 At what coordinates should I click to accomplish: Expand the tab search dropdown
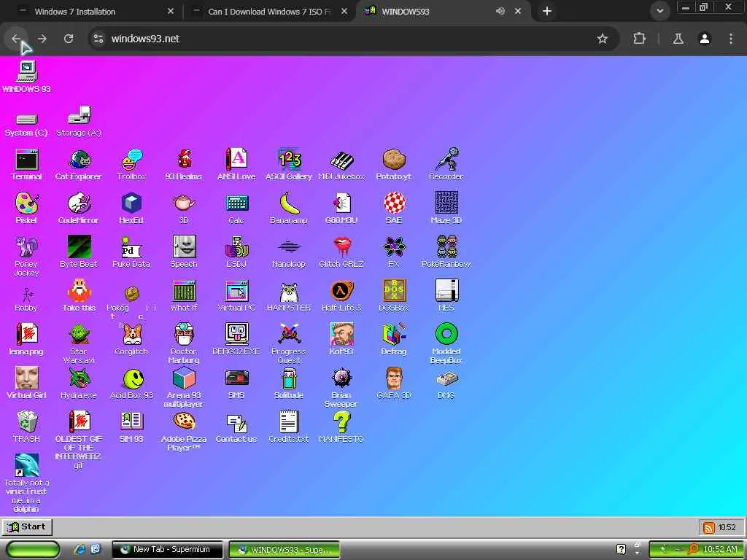[659, 11]
